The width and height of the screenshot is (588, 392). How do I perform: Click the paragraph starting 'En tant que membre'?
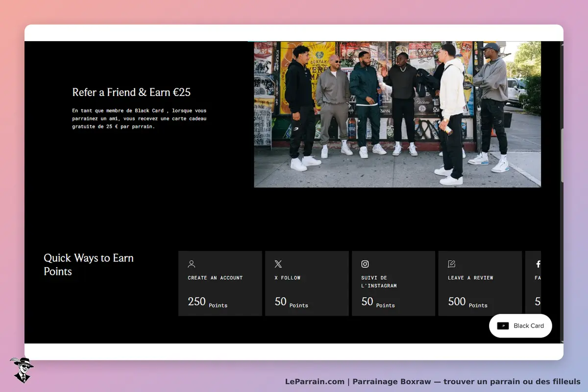click(x=139, y=119)
